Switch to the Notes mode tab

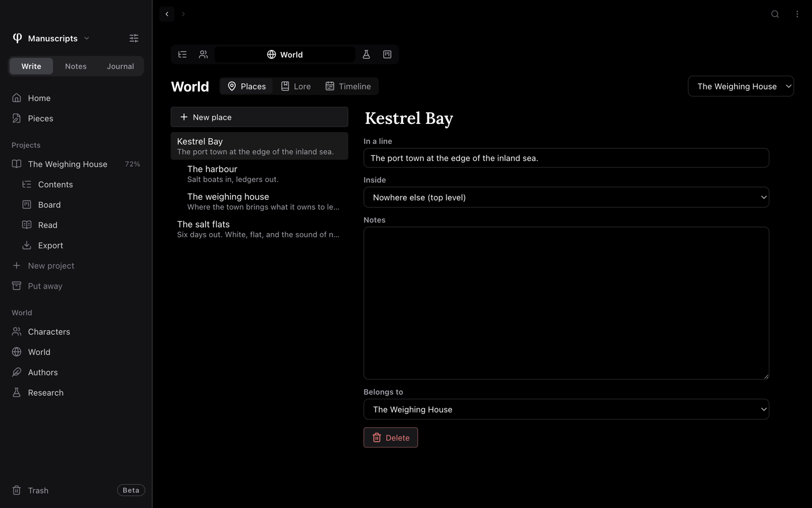[76, 66]
